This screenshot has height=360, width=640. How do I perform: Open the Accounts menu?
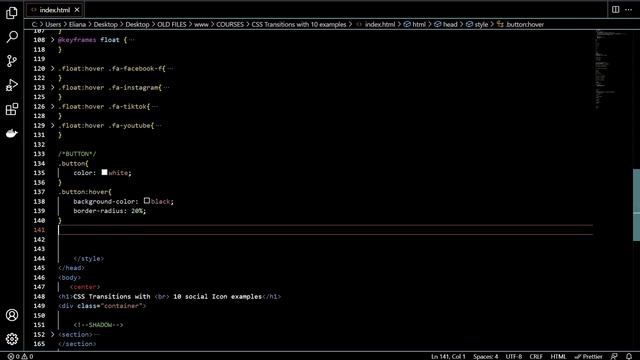click(x=12, y=315)
